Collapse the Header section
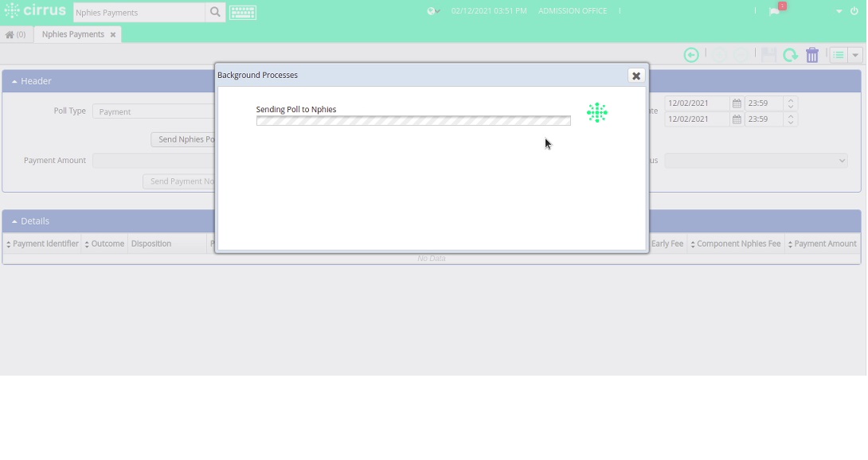868x460 pixels. [14, 80]
